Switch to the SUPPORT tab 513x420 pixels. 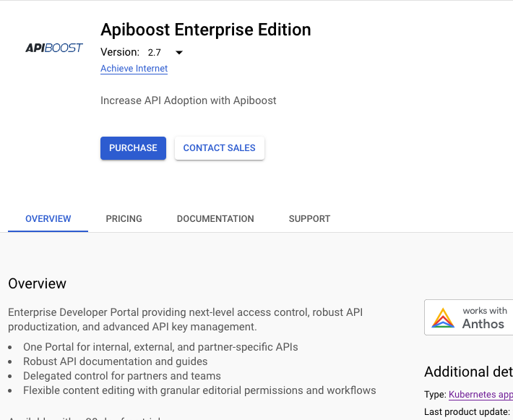point(309,219)
